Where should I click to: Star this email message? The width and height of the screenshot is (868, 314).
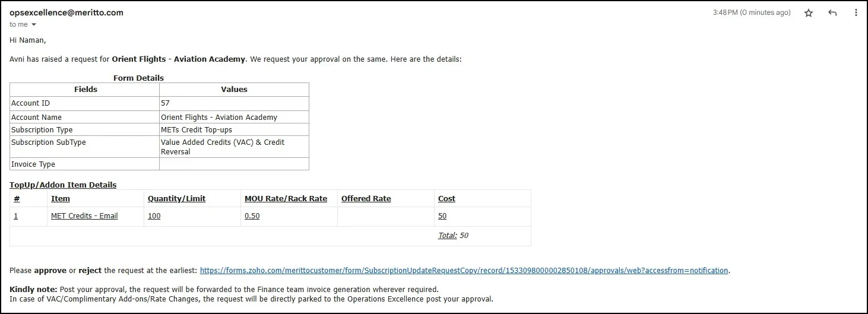click(x=808, y=13)
